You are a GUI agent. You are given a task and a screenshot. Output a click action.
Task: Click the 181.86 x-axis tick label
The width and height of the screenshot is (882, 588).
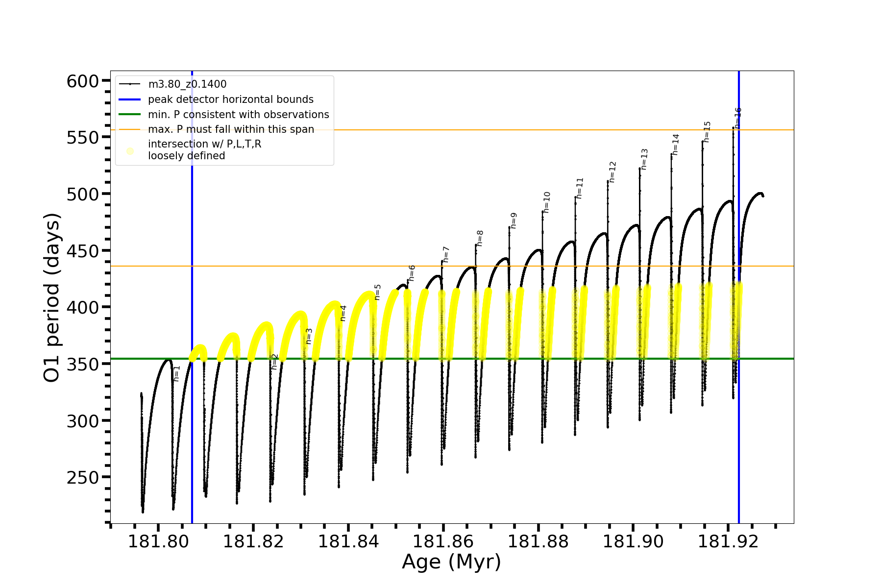443,541
